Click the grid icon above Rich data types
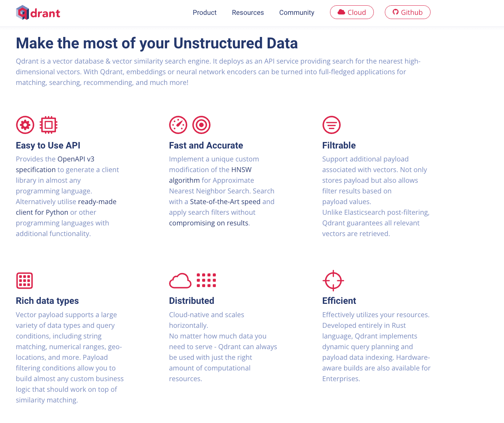This screenshot has width=504, height=423. [x=24, y=281]
